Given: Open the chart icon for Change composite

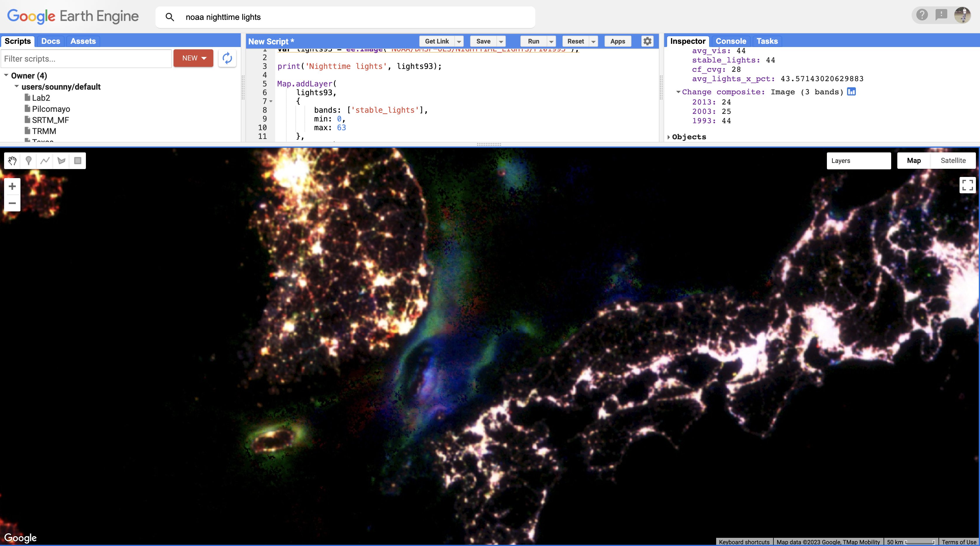Looking at the screenshot, I should 851,92.
